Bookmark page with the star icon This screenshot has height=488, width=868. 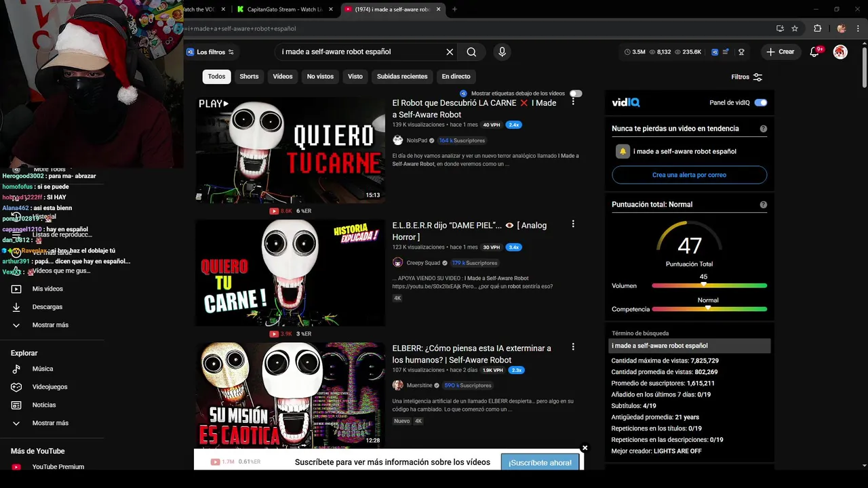(x=795, y=28)
